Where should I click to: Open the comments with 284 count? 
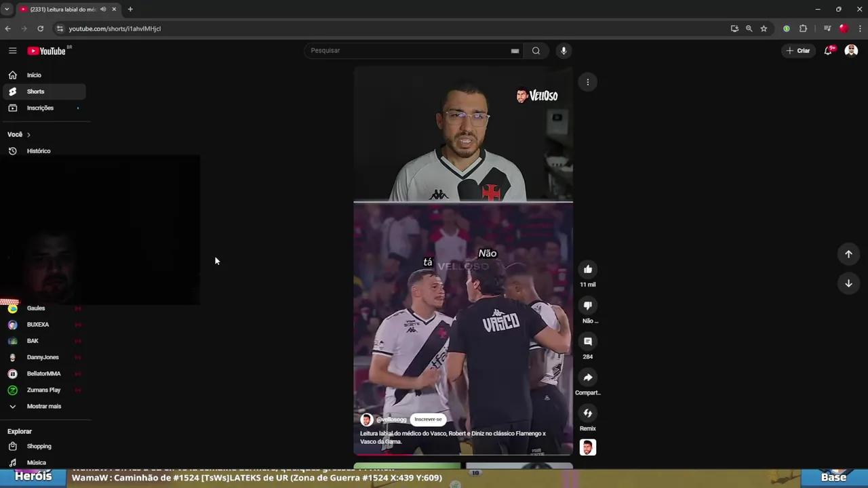coord(588,342)
